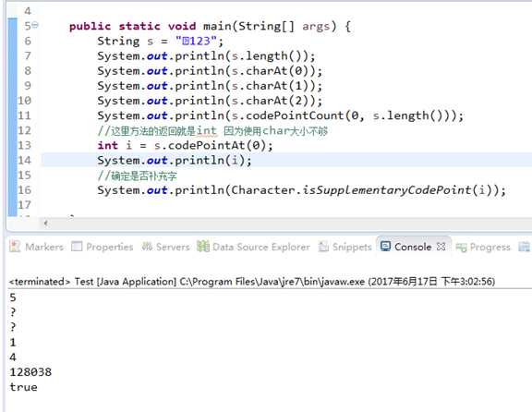Image resolution: width=532 pixels, height=412 pixels.
Task: Click the comment on line 15
Action: [137, 176]
